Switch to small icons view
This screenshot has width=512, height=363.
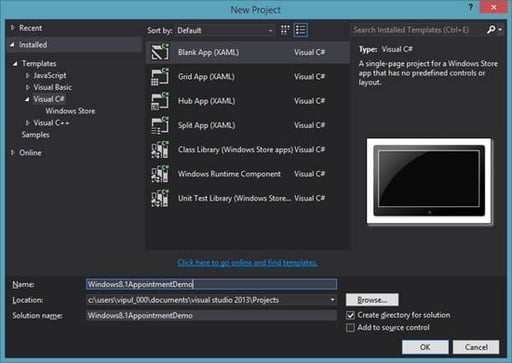[285, 30]
